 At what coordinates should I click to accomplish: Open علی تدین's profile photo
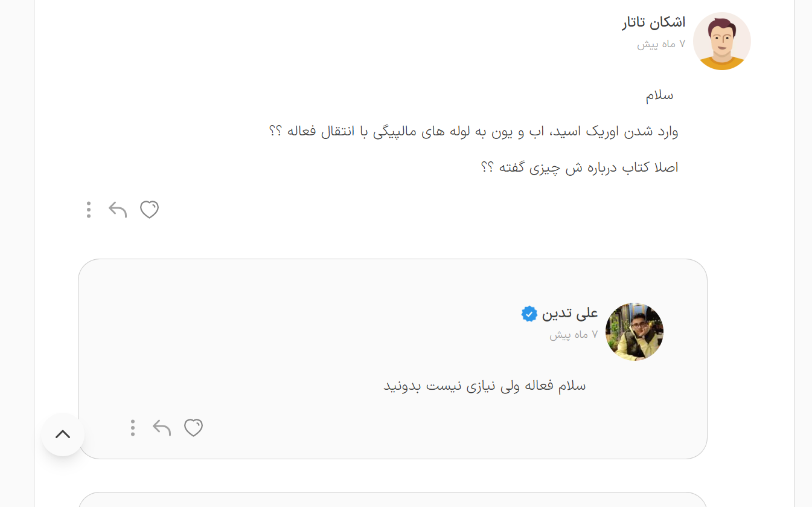pyautogui.click(x=634, y=332)
